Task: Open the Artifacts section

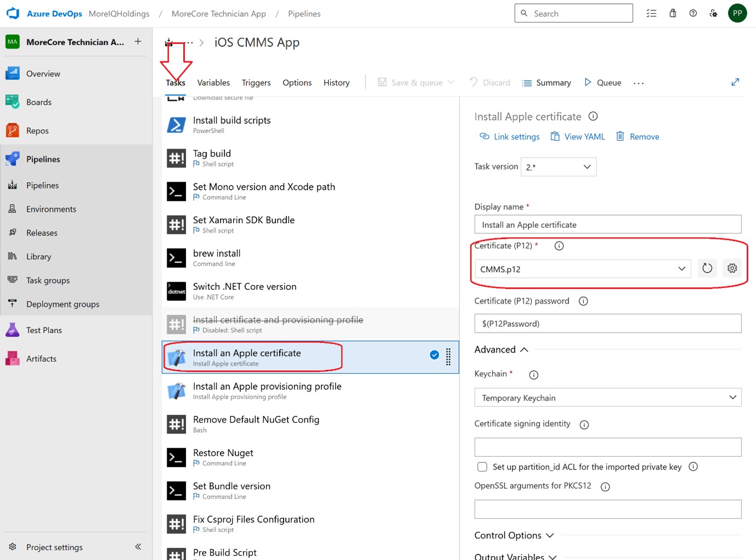Action: point(41,358)
